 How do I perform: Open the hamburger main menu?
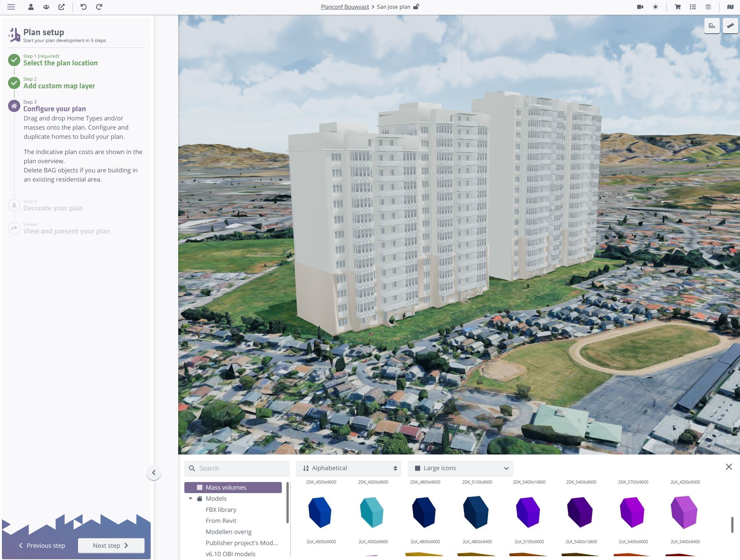click(x=11, y=7)
